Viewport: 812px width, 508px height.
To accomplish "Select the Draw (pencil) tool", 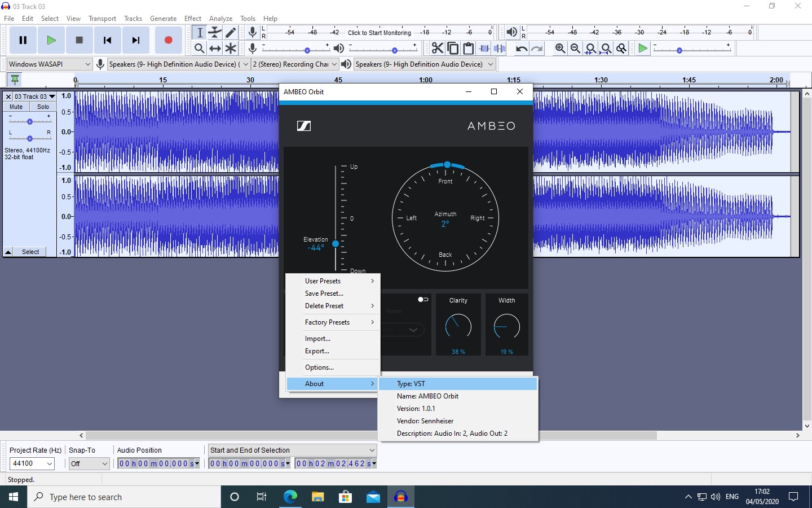I will 231,33.
